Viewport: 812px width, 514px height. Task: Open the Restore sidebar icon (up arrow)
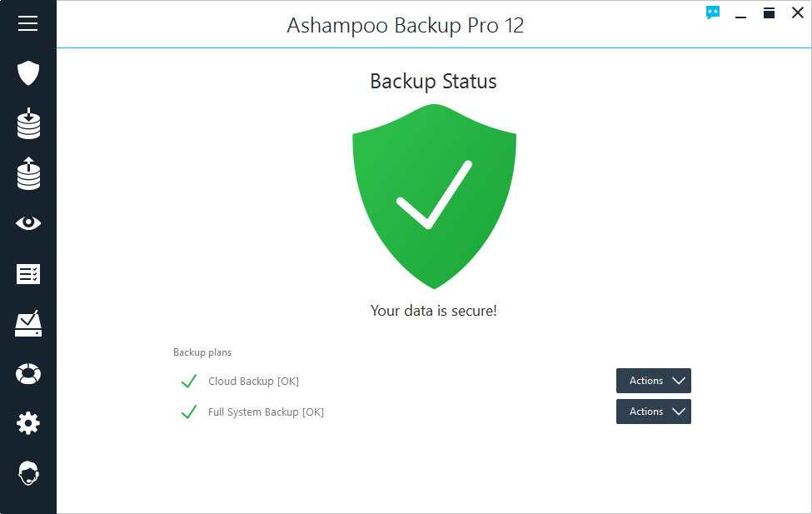[28, 173]
